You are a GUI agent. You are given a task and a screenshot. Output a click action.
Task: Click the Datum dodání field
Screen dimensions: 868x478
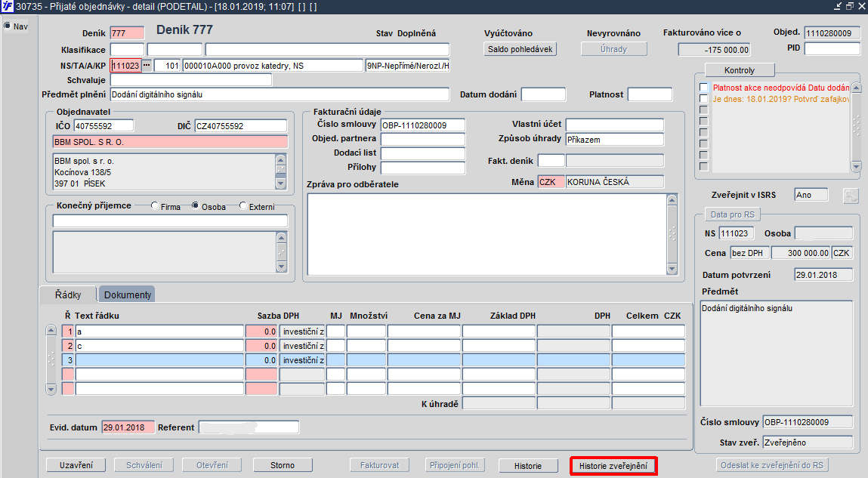(543, 94)
